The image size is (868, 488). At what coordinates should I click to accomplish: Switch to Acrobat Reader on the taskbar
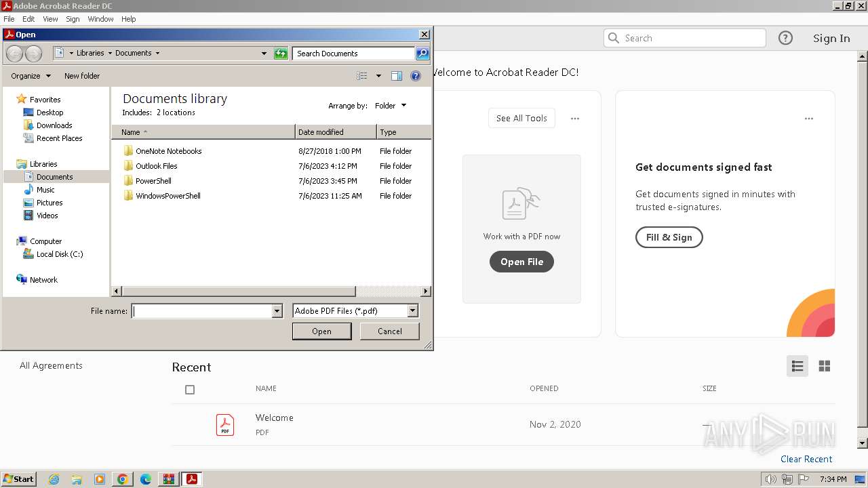tap(192, 479)
